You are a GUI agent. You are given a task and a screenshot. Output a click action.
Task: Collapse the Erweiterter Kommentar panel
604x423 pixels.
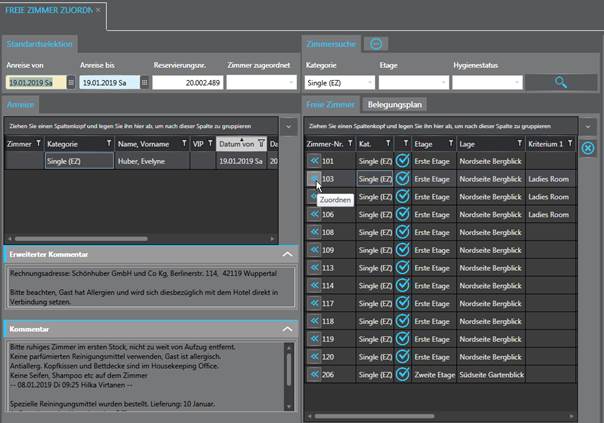[288, 255]
